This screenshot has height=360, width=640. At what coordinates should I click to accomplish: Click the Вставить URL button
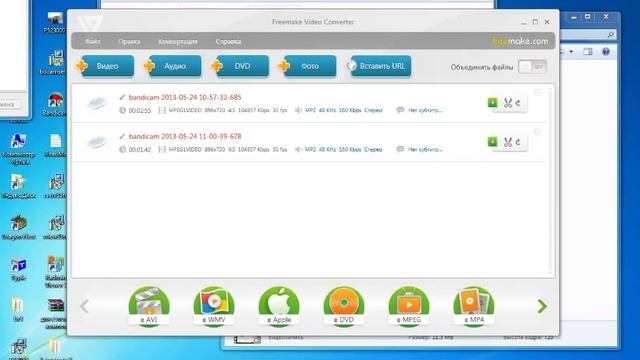coord(380,66)
